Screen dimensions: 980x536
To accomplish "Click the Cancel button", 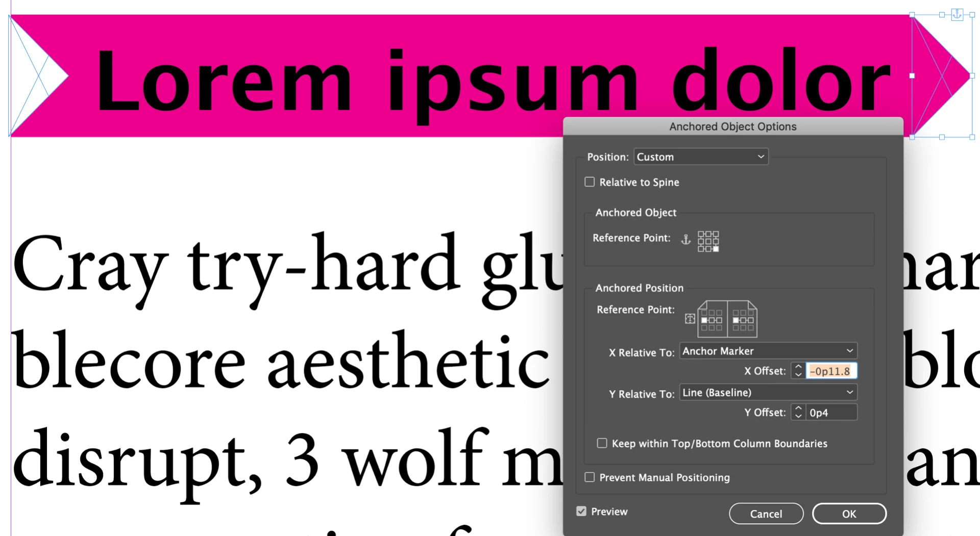I will pyautogui.click(x=766, y=514).
